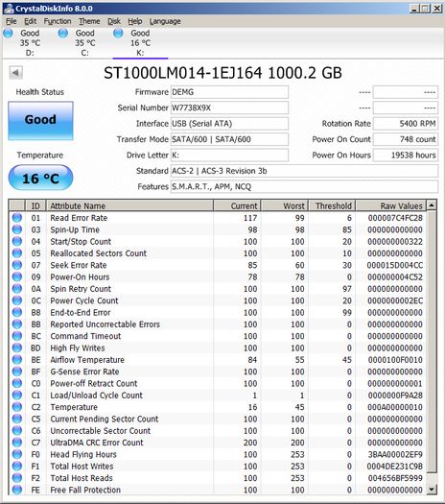Screen dimensions: 445x504
Task: Click the Uncorrectable Sector Count status icon
Action: (17, 431)
